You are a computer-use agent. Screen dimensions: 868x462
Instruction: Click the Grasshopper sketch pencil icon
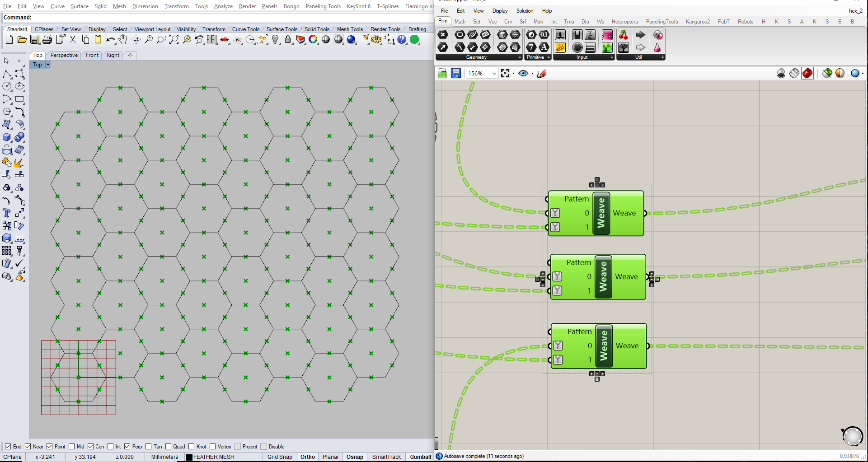tap(542, 73)
